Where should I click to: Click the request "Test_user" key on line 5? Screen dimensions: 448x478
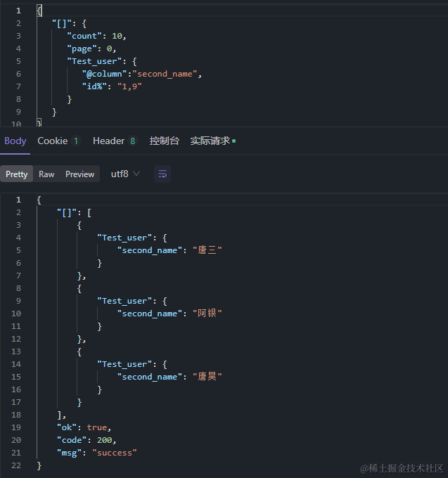tap(94, 61)
